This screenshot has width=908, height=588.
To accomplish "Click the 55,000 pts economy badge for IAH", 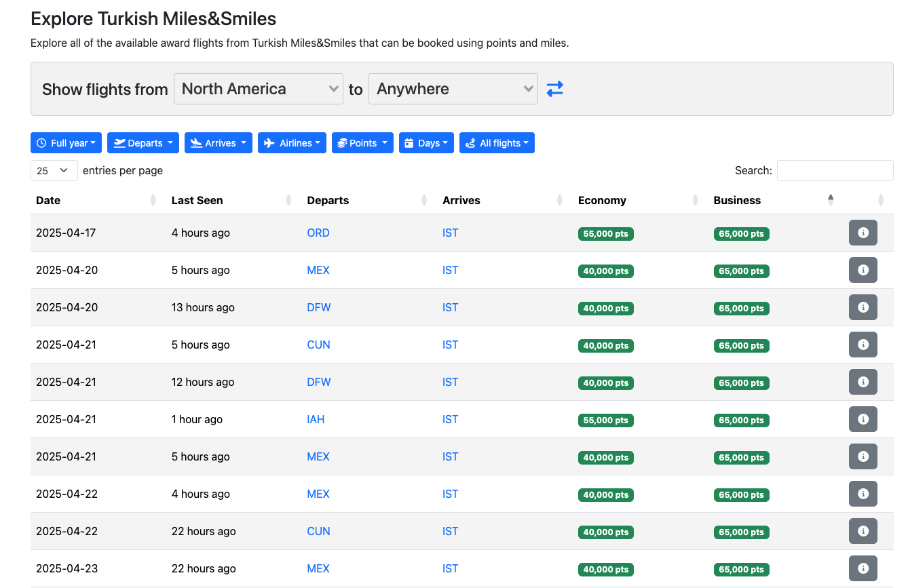I will (605, 420).
